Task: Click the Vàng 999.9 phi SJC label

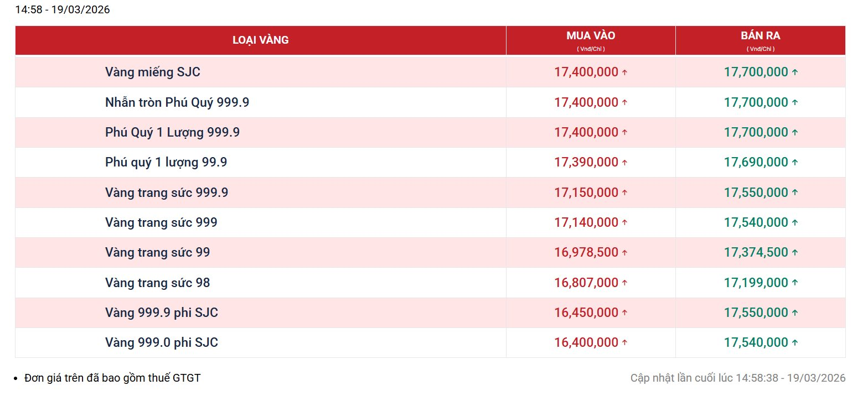Action: [x=162, y=313]
